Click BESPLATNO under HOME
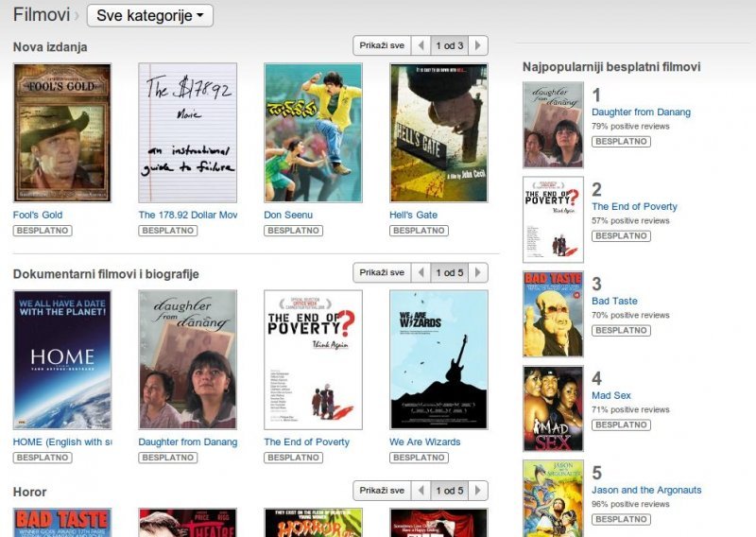756x537 pixels. (43, 458)
